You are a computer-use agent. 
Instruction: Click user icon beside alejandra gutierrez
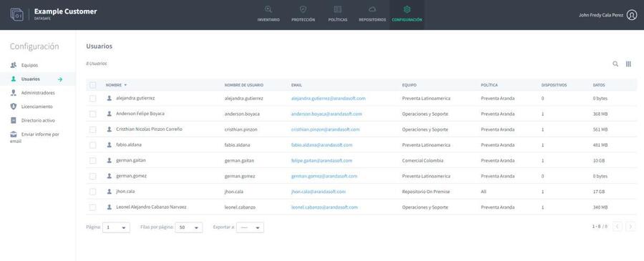(109, 98)
